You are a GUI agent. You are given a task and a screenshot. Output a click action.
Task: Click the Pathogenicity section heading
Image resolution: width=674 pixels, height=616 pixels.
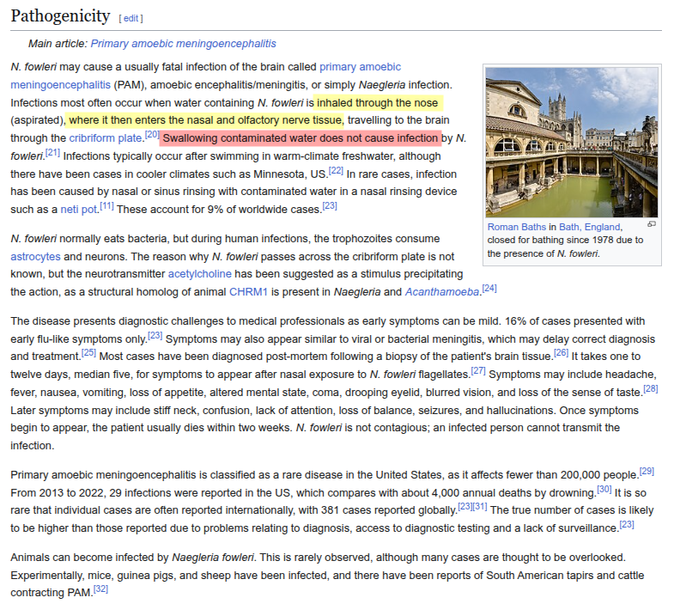[60, 16]
